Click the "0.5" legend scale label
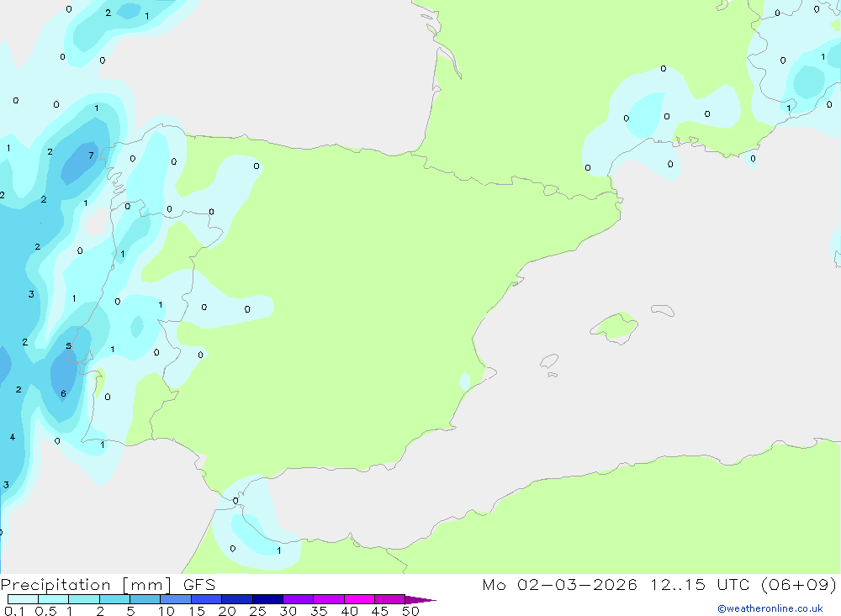 click(45, 611)
